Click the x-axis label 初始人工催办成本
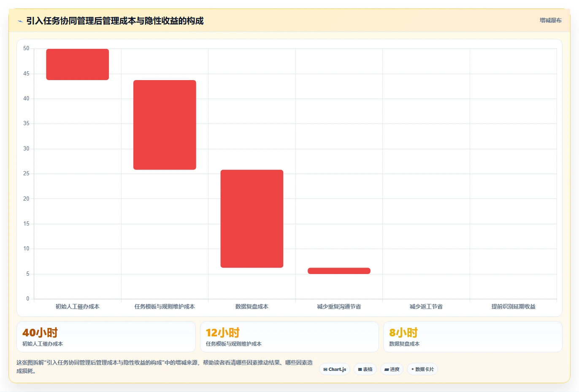 pyautogui.click(x=78, y=307)
